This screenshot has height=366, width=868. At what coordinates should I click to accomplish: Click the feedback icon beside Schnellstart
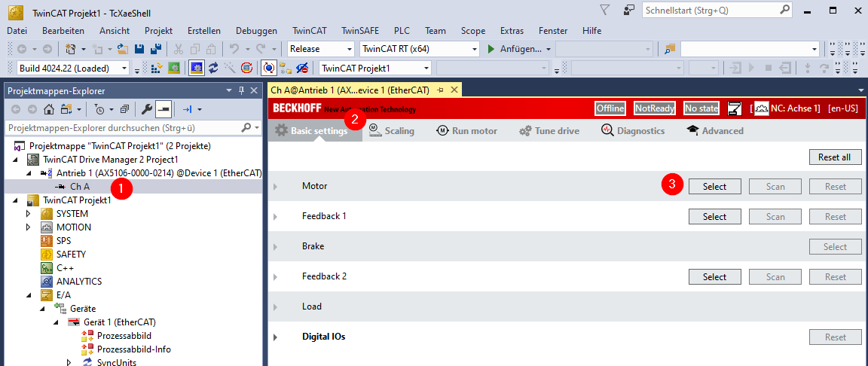click(x=628, y=11)
